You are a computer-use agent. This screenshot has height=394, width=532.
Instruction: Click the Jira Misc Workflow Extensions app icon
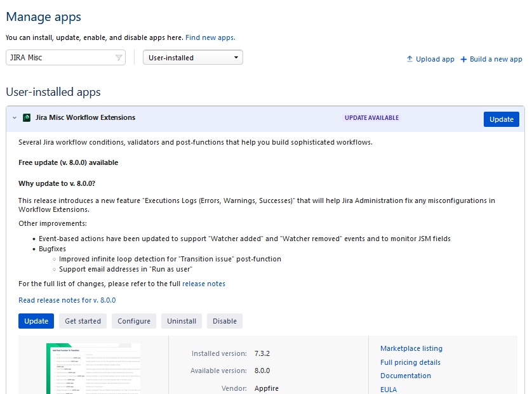(x=27, y=117)
